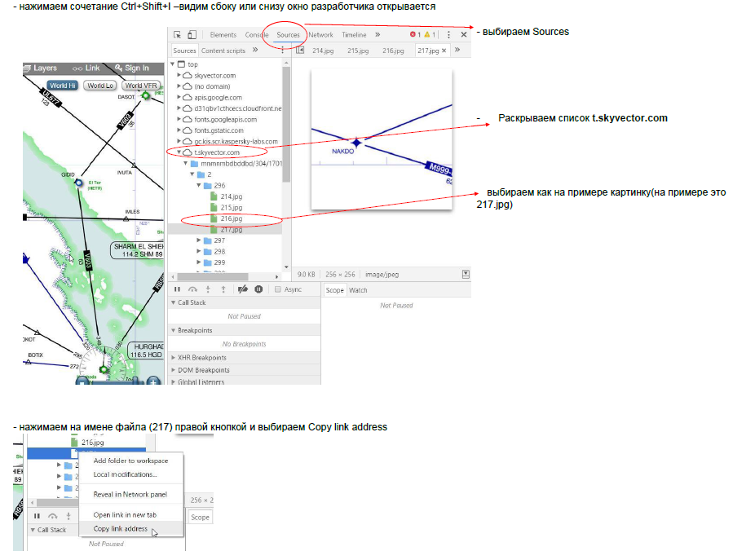Viewport: 733px width, 560px height.
Task: Expand the 297 folder
Action: 200,240
